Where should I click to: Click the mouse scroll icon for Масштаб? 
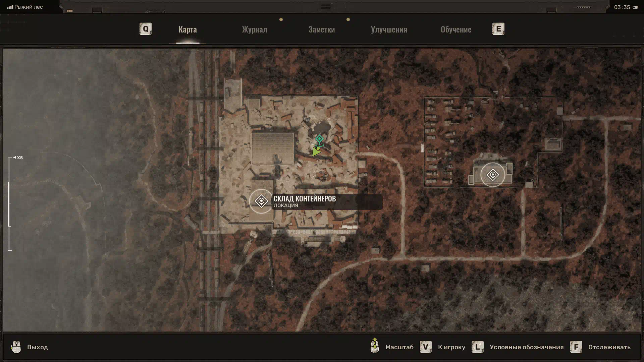(x=375, y=346)
